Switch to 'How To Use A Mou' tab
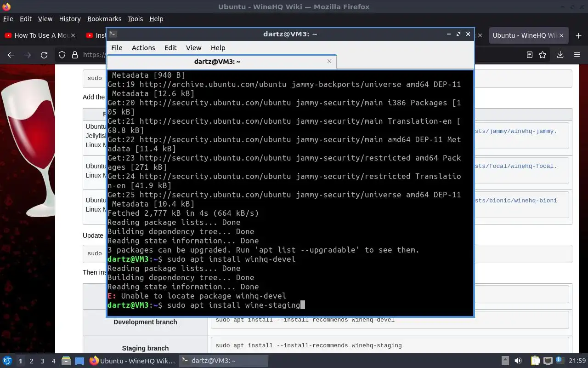Screen dimensions: 588x368 point(40,35)
